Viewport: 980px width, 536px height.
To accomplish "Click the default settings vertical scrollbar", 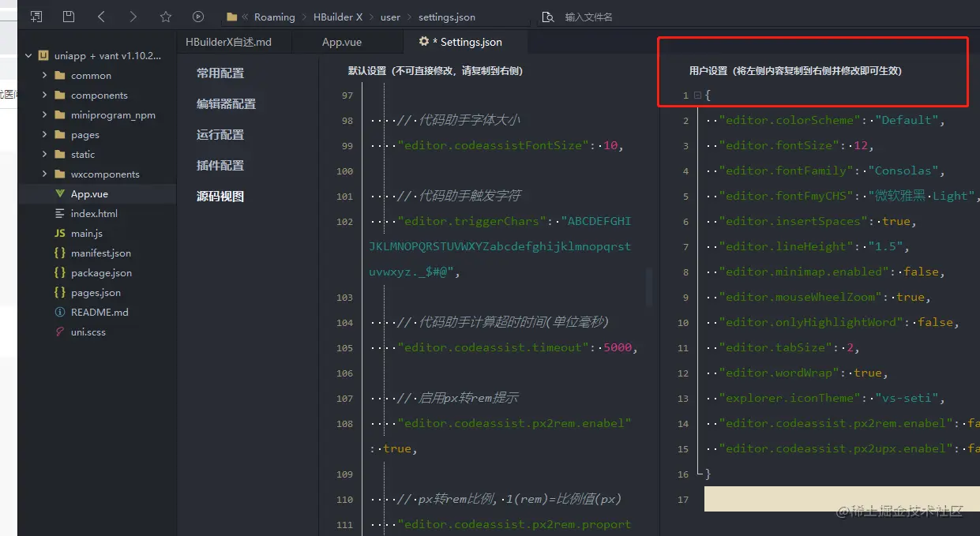I will (650, 287).
